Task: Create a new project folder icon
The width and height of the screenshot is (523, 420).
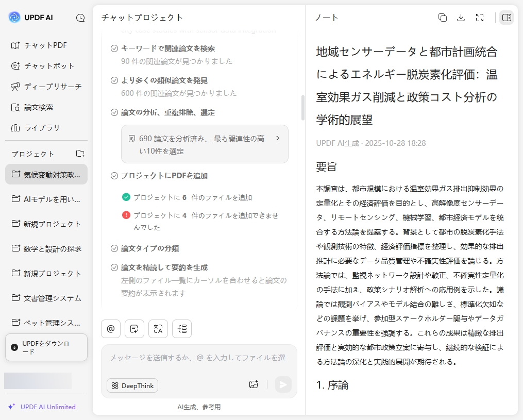Action: coord(80,154)
